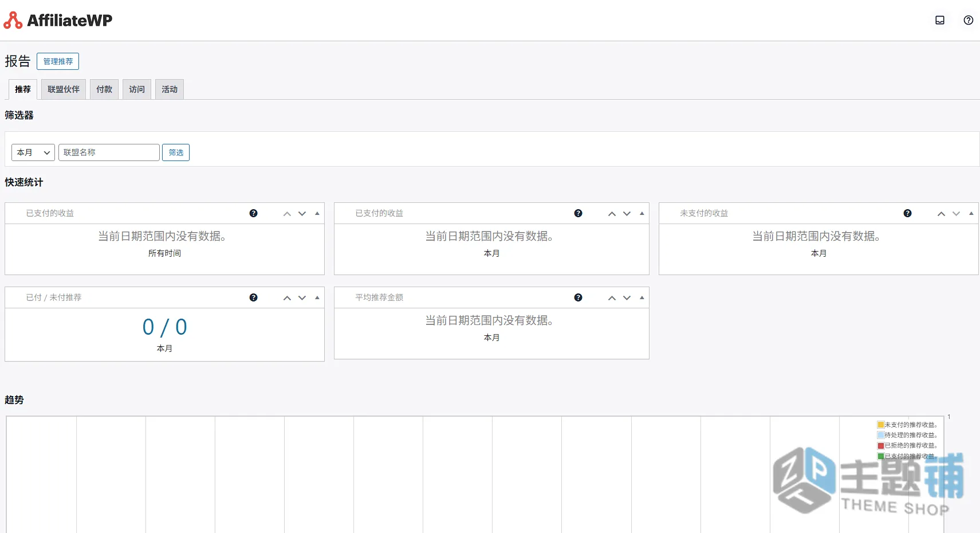The height and width of the screenshot is (533, 980).
Task: Click the 未支付的收益 card title
Action: tap(704, 213)
